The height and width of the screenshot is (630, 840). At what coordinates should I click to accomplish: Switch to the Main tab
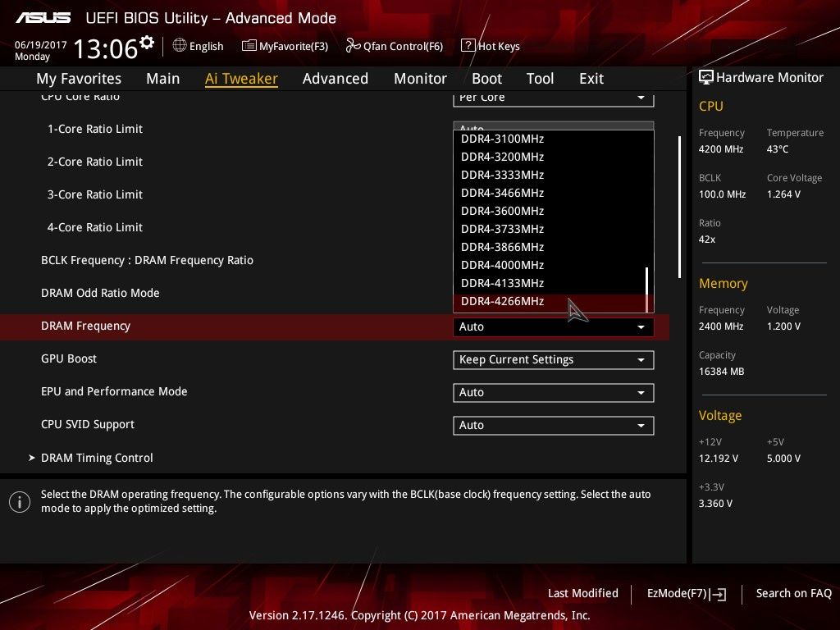pyautogui.click(x=163, y=79)
